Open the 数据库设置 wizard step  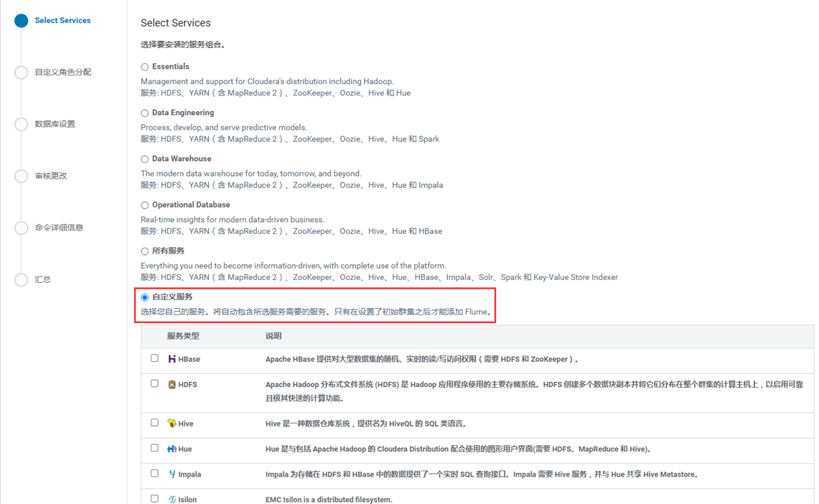55,123
